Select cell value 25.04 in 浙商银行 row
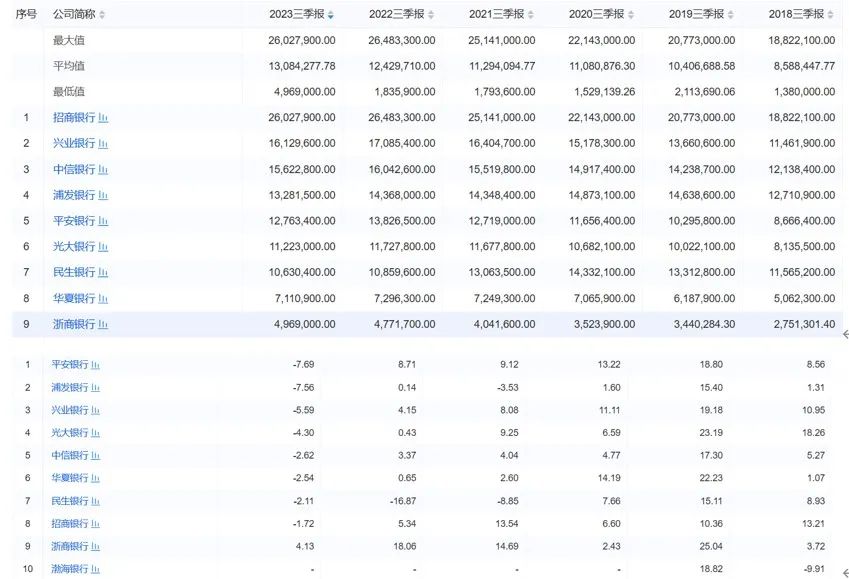 click(x=711, y=547)
